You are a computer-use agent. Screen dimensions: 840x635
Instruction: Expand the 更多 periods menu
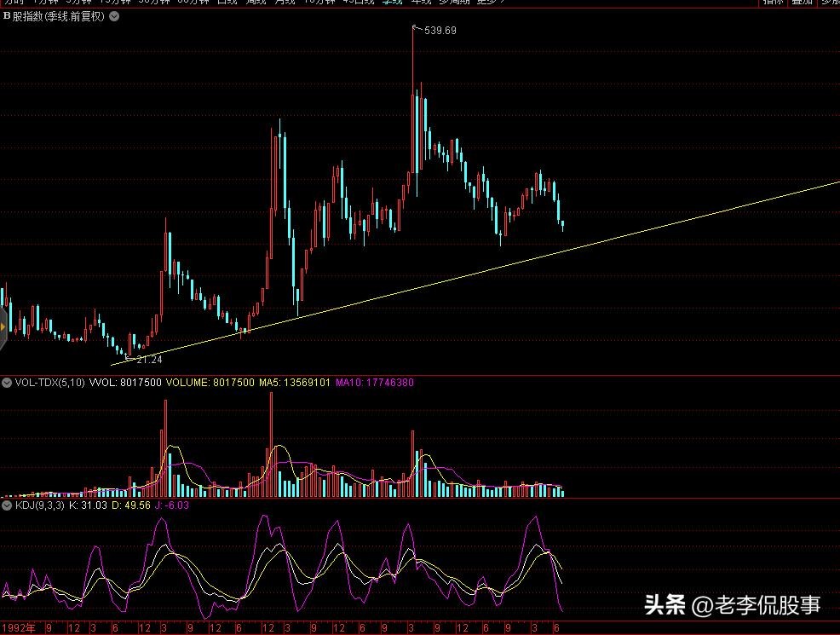[488, 3]
